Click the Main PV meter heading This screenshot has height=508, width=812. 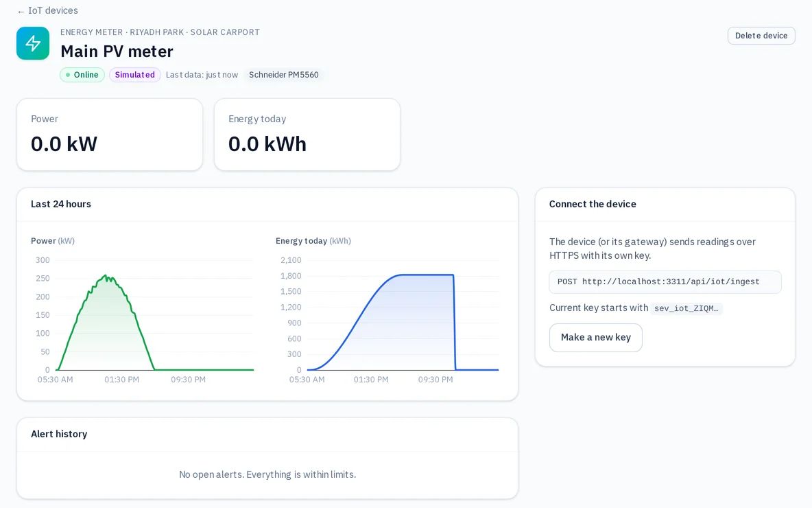pos(117,51)
